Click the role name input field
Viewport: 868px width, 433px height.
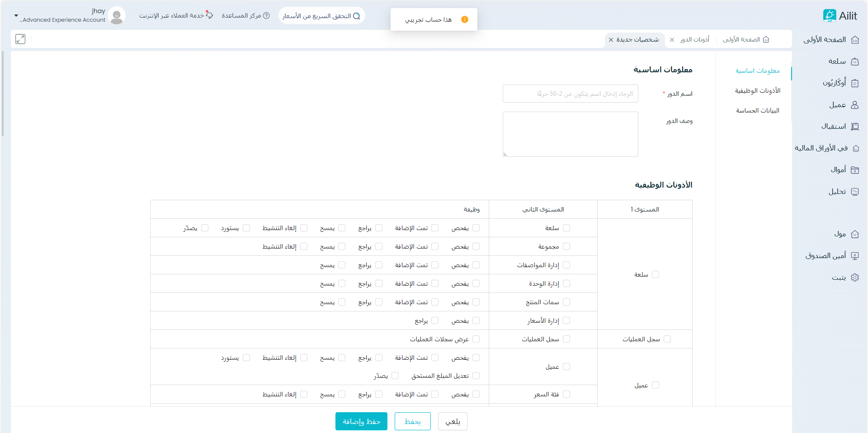[x=570, y=94]
